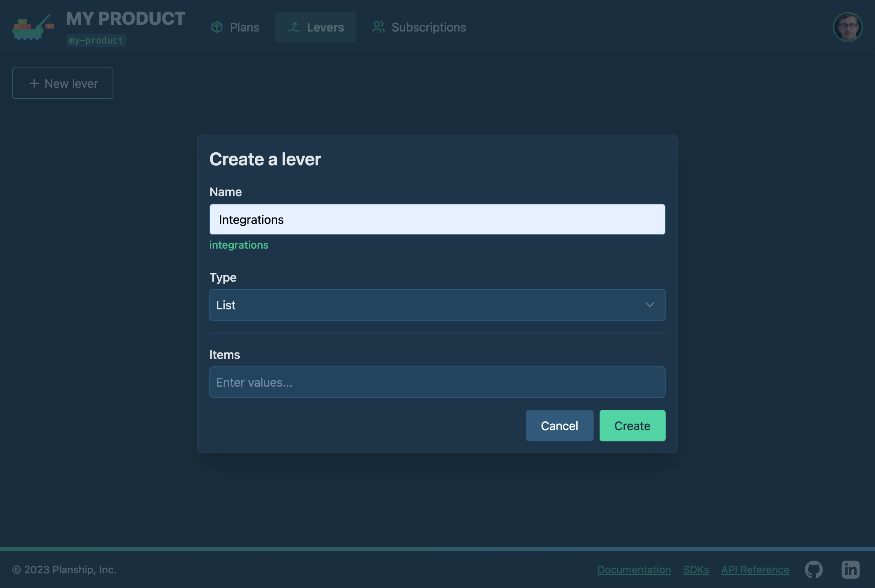Click the Cancel button
This screenshot has height=588, width=875.
(x=559, y=425)
